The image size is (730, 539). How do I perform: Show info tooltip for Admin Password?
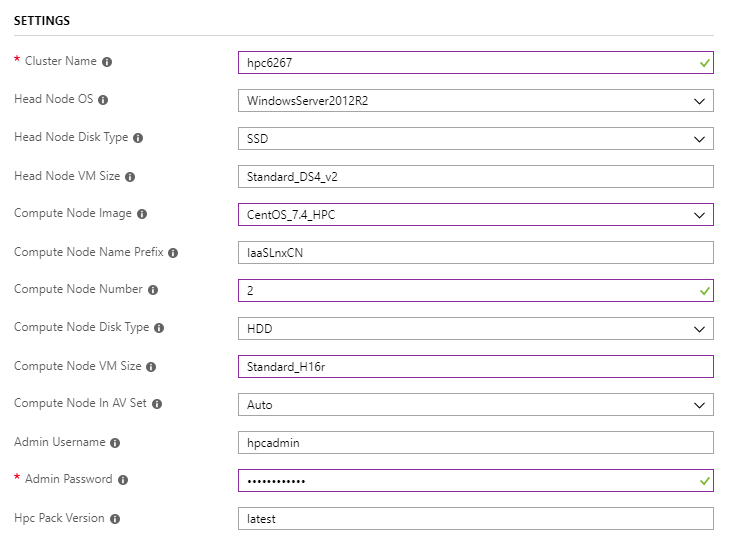tap(123, 480)
